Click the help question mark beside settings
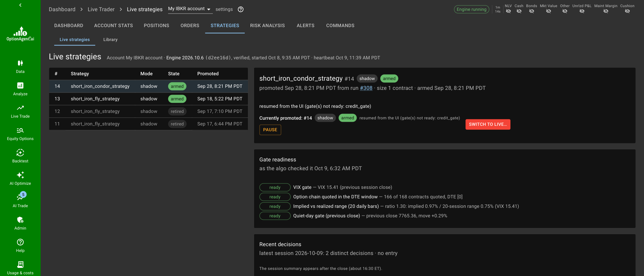644x276 pixels. point(241,9)
